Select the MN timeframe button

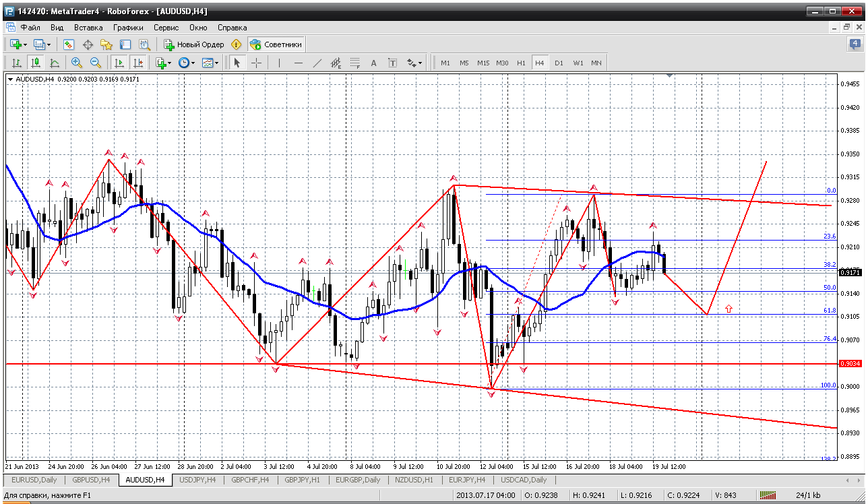[x=596, y=63]
